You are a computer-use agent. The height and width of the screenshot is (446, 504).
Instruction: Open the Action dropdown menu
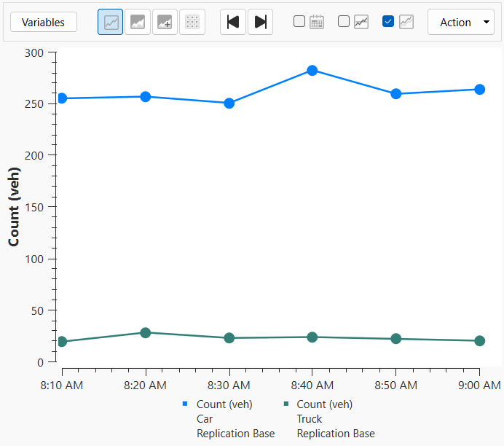pos(462,23)
